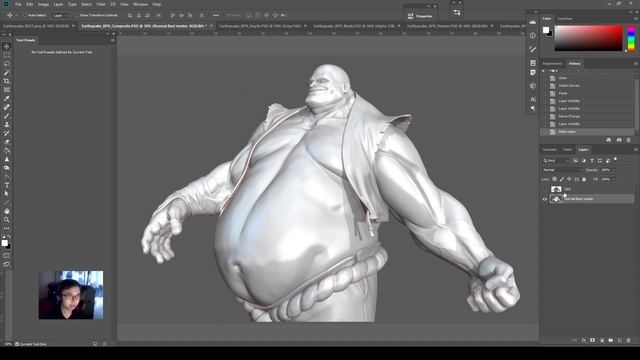
Task: Open the layer blending mode dropdown
Action: click(x=562, y=170)
